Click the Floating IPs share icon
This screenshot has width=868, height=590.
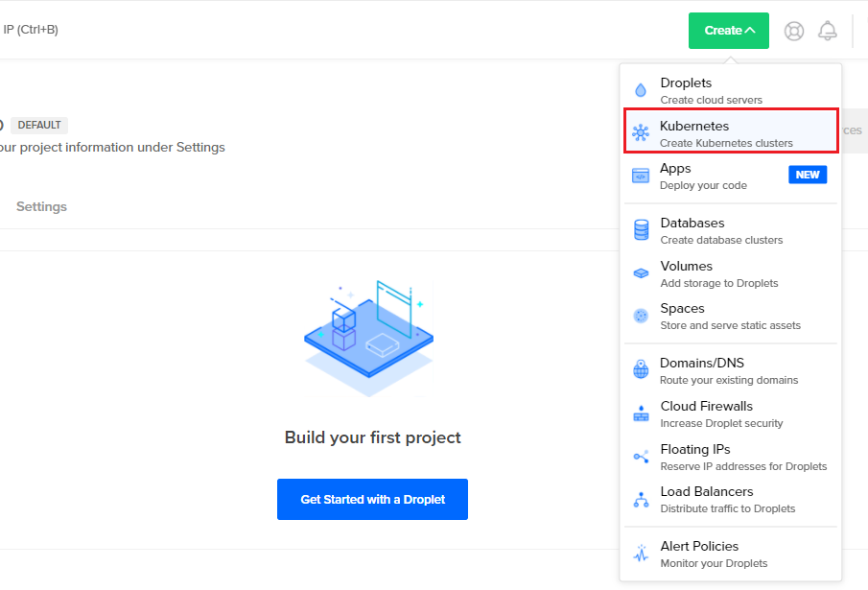pyautogui.click(x=641, y=457)
